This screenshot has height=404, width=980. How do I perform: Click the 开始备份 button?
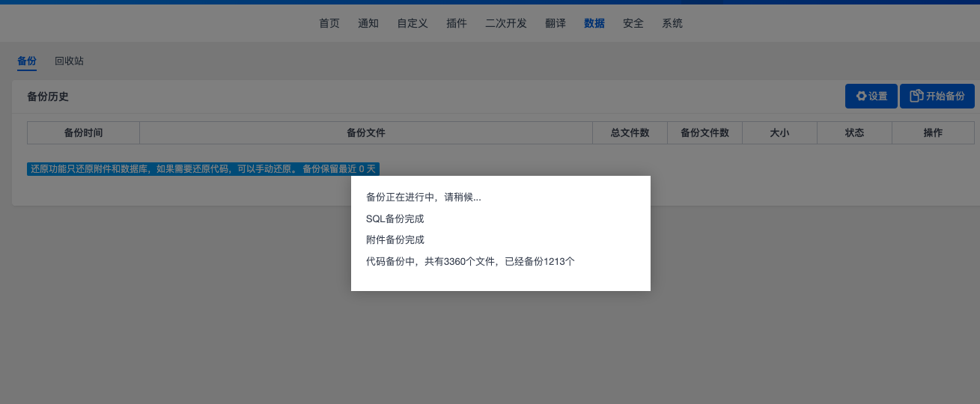937,96
